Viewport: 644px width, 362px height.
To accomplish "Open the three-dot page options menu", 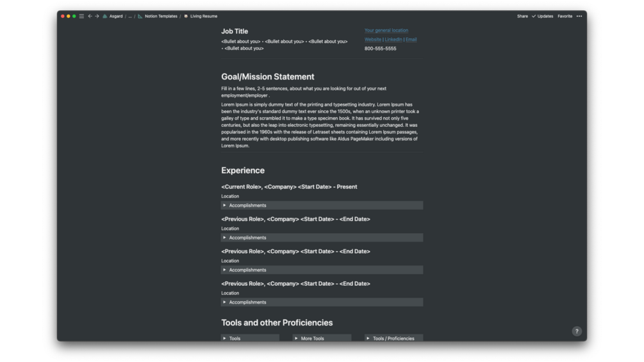I will pyautogui.click(x=579, y=16).
